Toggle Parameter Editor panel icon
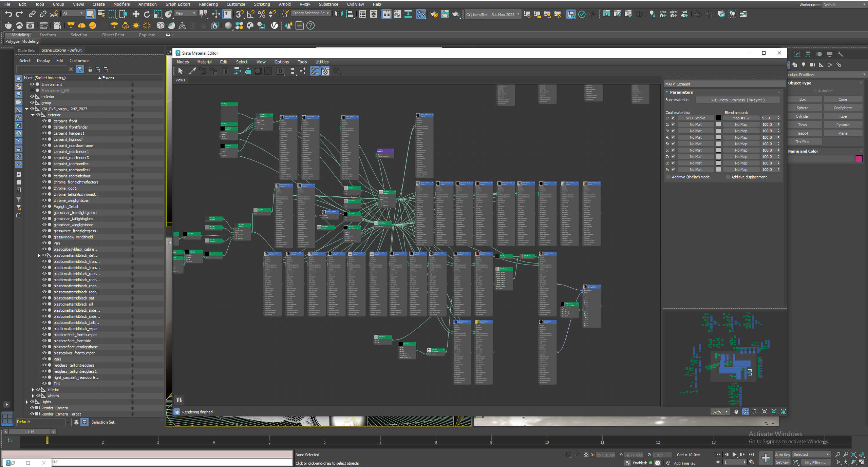This screenshot has width=868, height=467. point(325,71)
